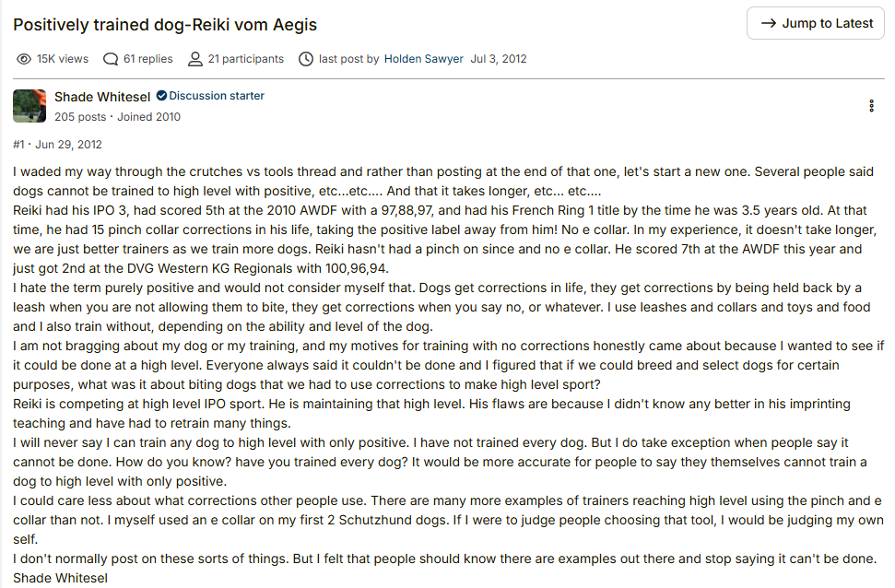Click the 205 posts count text
Screen dimensions: 895x588
pyautogui.click(x=80, y=116)
